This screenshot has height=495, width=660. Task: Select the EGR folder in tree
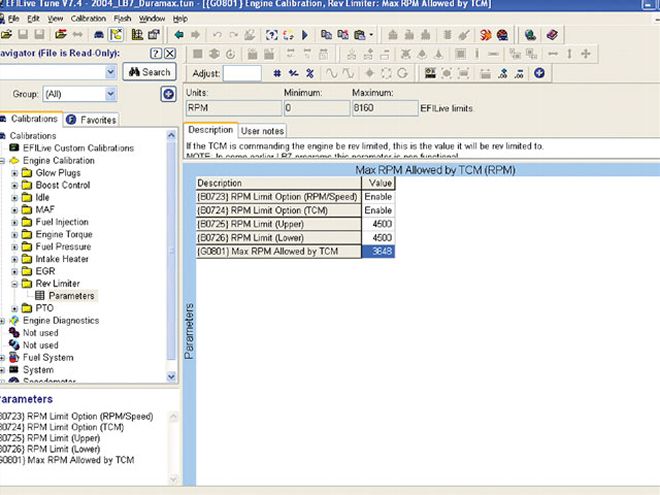point(45,271)
